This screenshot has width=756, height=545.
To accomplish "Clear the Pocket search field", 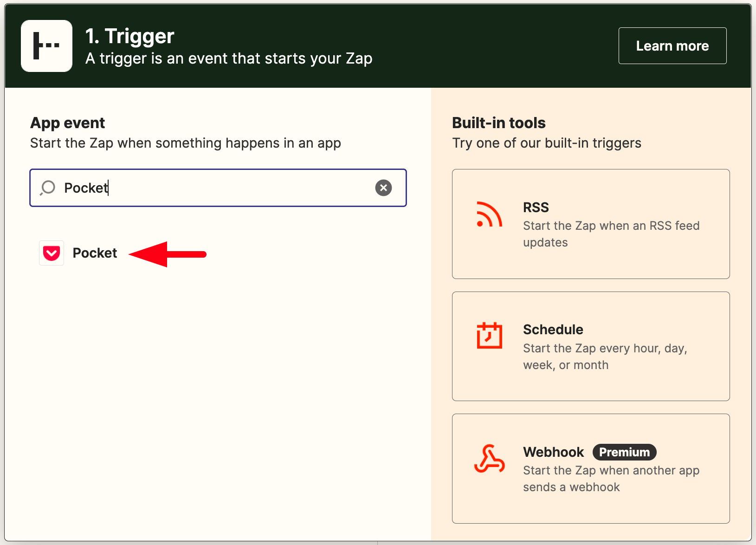I will (383, 188).
